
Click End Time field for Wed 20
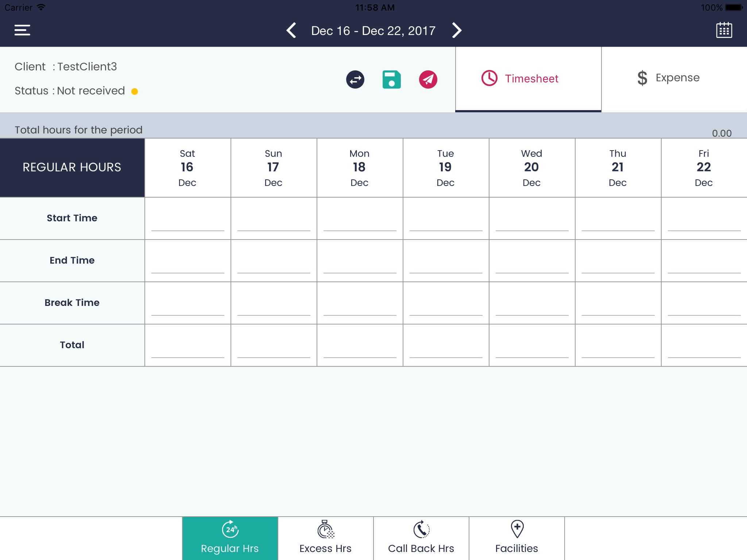532,261
